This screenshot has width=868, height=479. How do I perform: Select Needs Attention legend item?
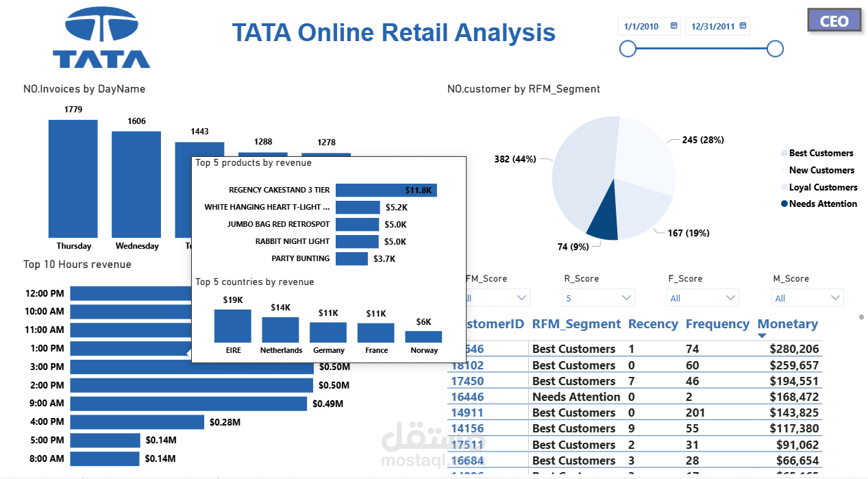point(819,204)
